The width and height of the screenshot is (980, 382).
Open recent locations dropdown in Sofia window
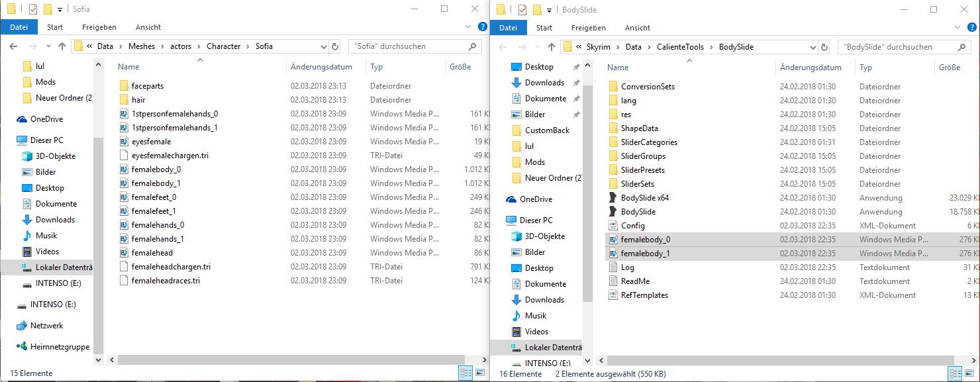[x=49, y=46]
